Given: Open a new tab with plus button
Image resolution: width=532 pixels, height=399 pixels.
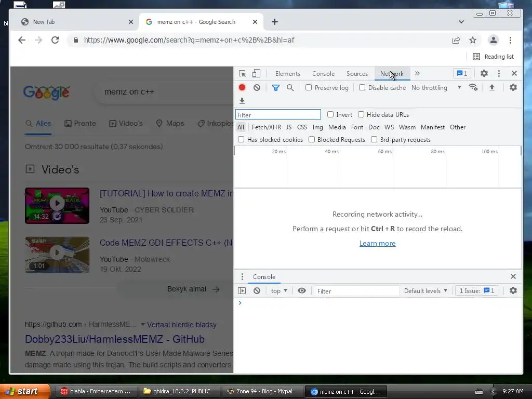Looking at the screenshot, I should [x=275, y=22].
